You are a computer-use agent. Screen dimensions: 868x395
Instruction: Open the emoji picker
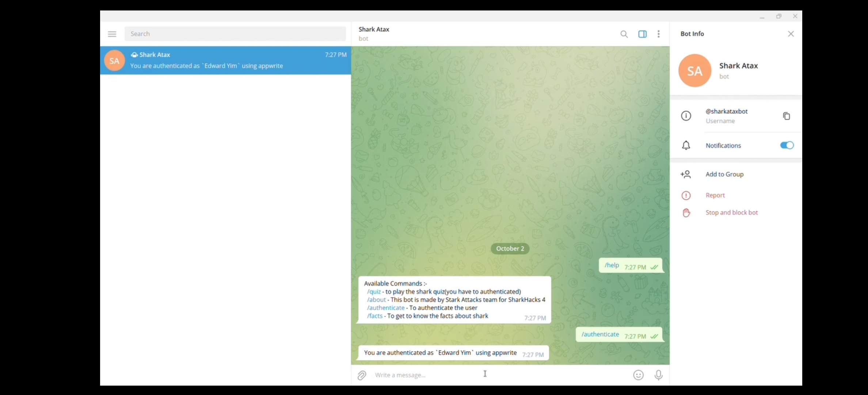click(x=638, y=375)
